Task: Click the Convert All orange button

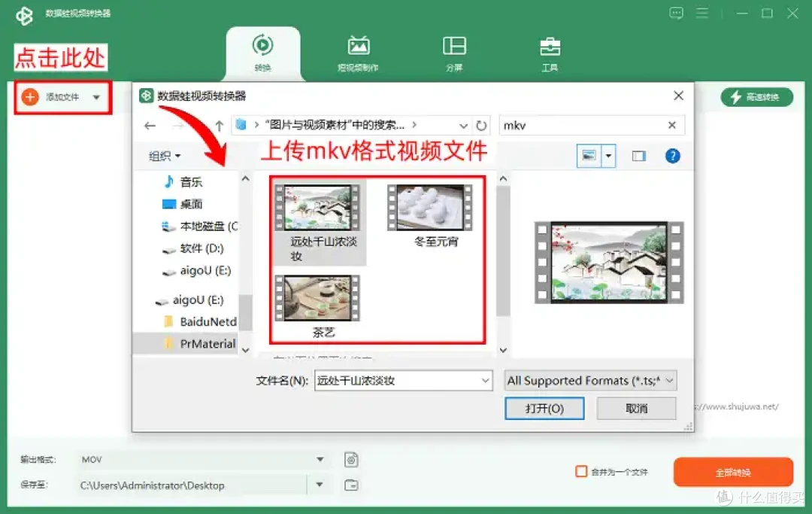Action: [733, 472]
